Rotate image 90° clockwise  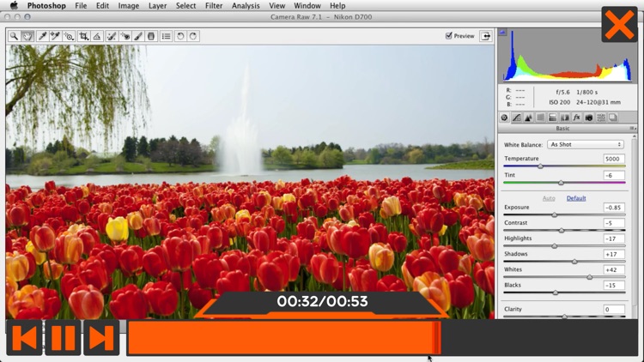tap(193, 36)
